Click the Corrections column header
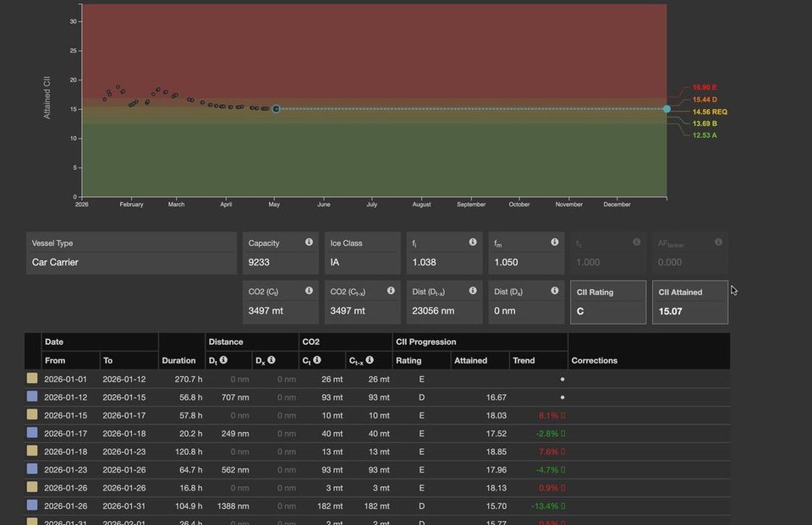This screenshot has height=525, width=812. (x=594, y=360)
